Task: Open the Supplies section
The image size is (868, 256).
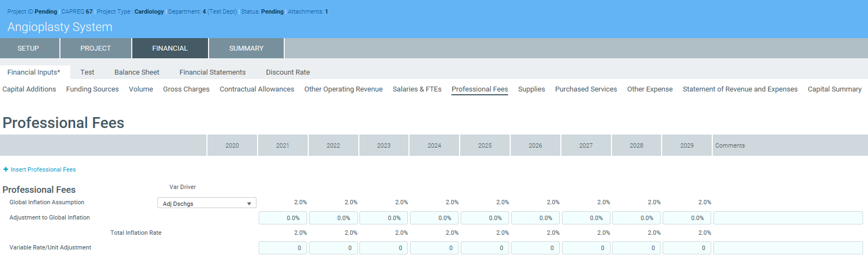Action: [531, 89]
